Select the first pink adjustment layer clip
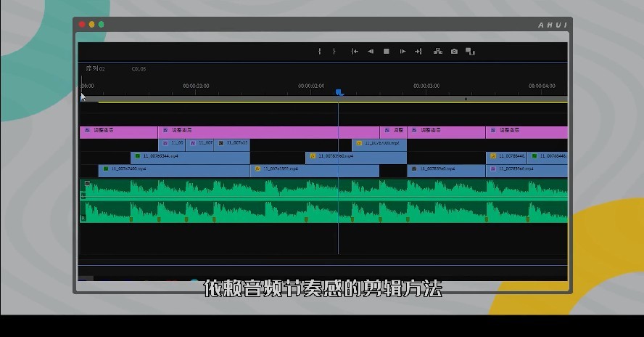 (x=119, y=132)
